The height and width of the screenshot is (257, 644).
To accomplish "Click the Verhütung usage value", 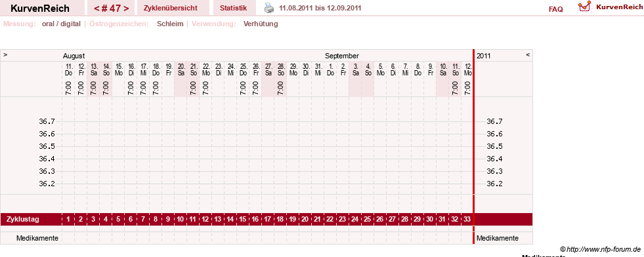I will click(261, 24).
